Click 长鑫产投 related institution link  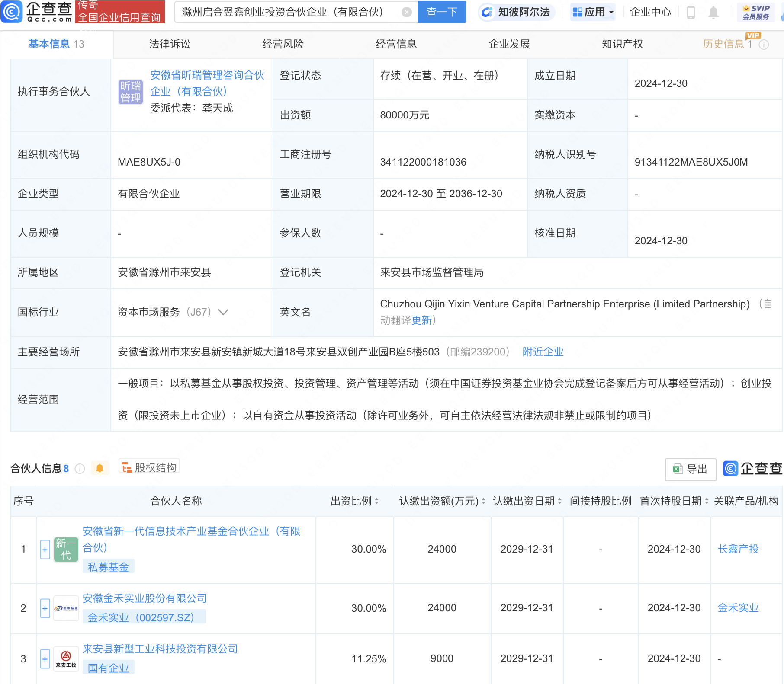click(x=738, y=549)
